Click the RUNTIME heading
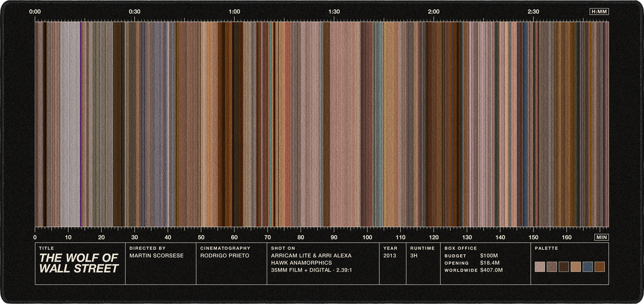The width and height of the screenshot is (644, 304). [x=422, y=248]
